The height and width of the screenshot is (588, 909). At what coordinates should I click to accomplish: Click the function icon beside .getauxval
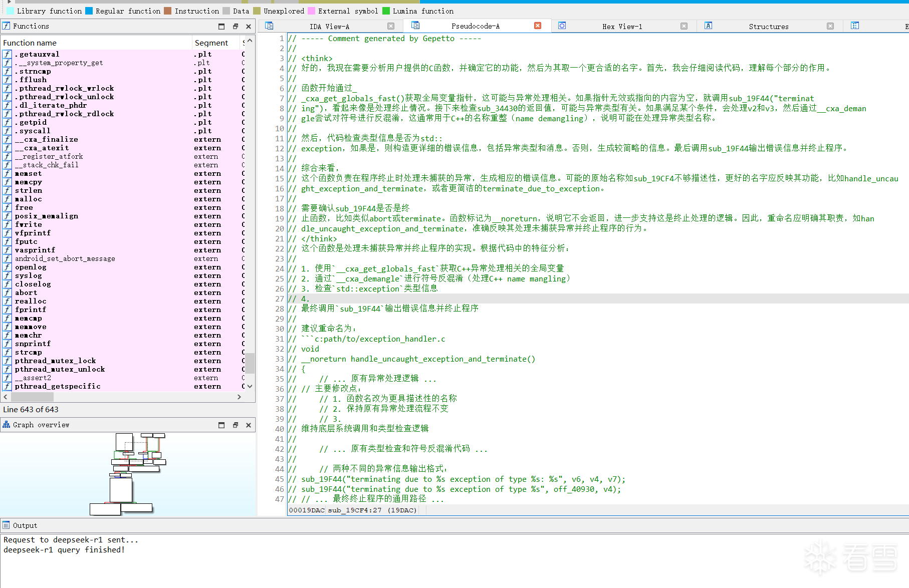[7, 54]
